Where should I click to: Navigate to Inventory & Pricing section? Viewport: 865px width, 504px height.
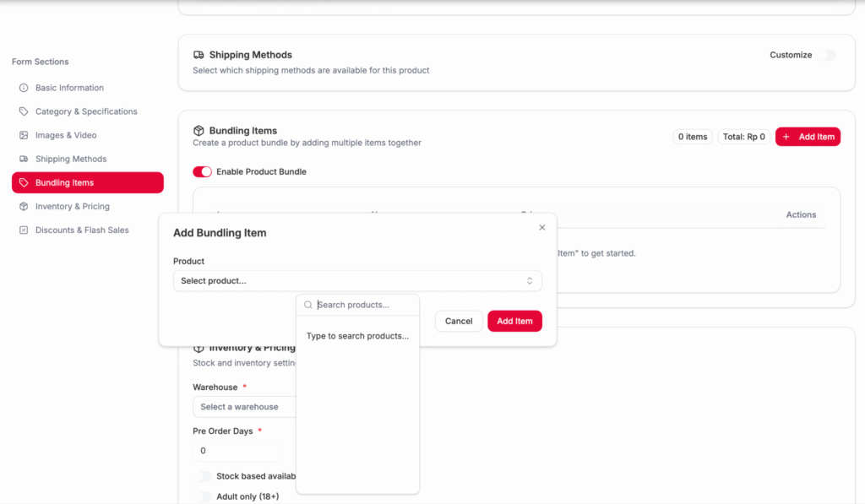(72, 206)
